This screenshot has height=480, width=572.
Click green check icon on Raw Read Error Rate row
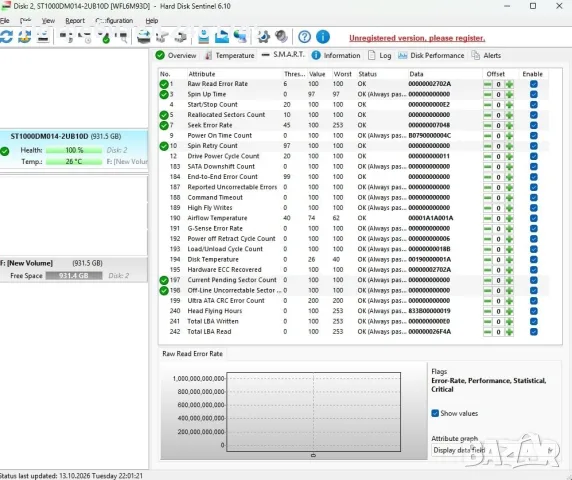tap(164, 84)
